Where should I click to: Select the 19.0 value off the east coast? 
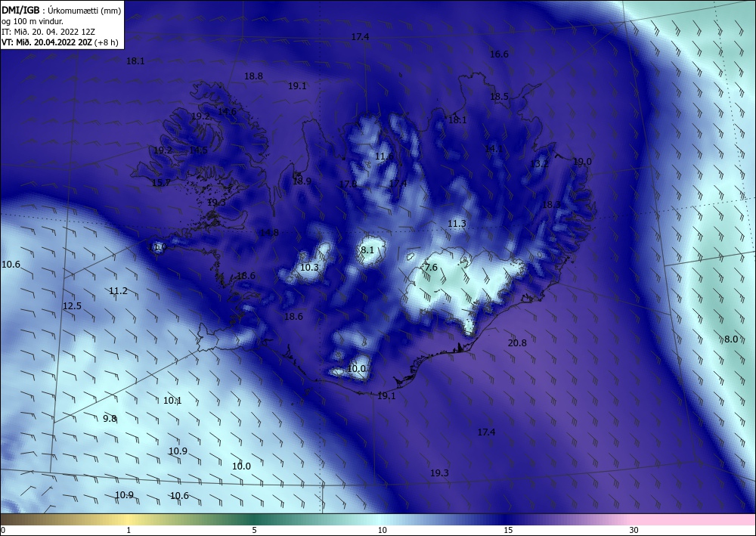point(582,162)
